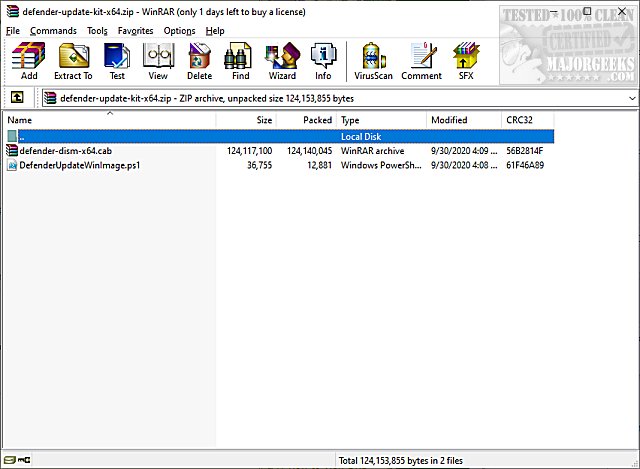Go up one level with arrow icon
This screenshot has width=640, height=469.
(17, 97)
